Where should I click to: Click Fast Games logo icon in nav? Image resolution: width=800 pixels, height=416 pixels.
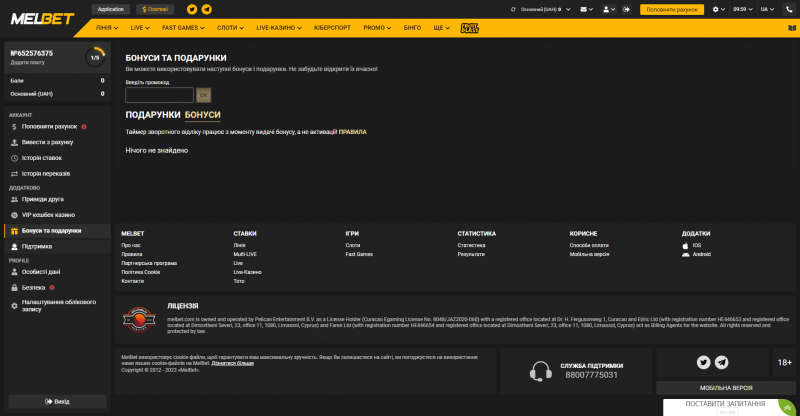[469, 28]
